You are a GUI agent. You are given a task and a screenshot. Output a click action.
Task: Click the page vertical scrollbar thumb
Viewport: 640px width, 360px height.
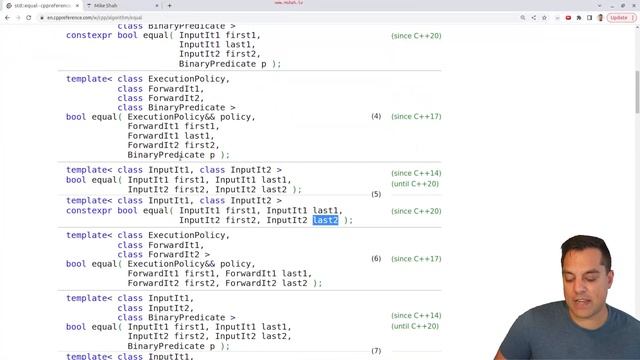pos(637,92)
